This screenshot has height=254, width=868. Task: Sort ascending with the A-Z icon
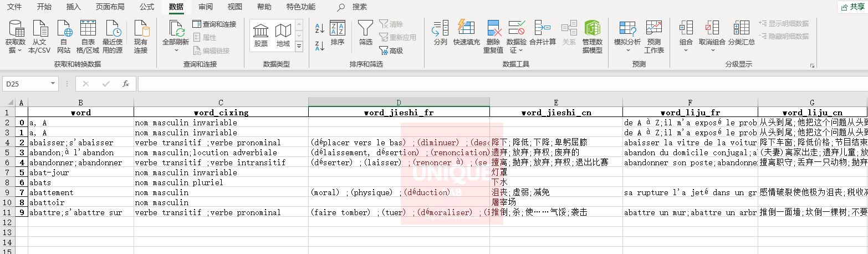(319, 29)
